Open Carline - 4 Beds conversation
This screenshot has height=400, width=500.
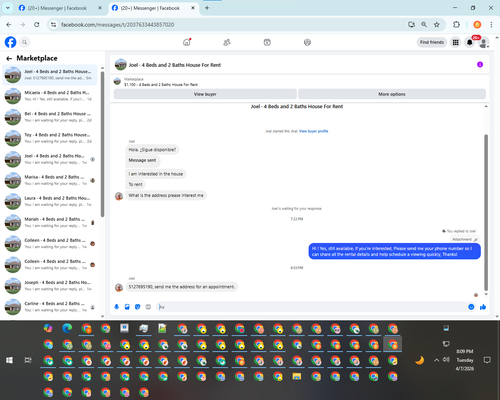pyautogui.click(x=50, y=307)
